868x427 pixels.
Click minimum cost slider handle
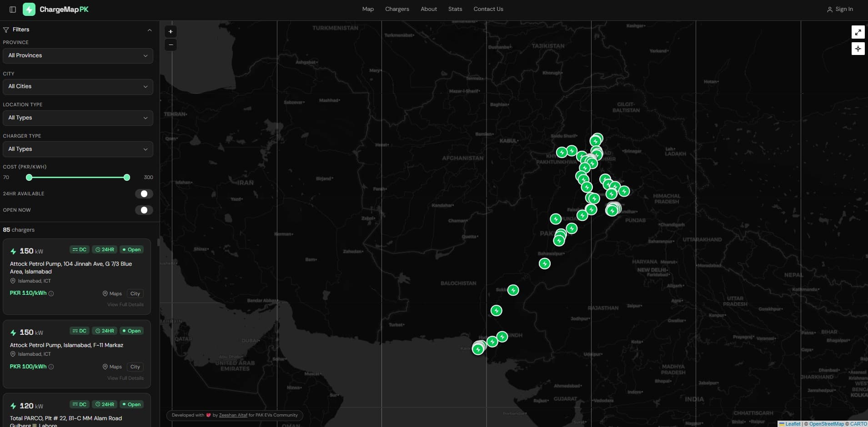pyautogui.click(x=29, y=177)
